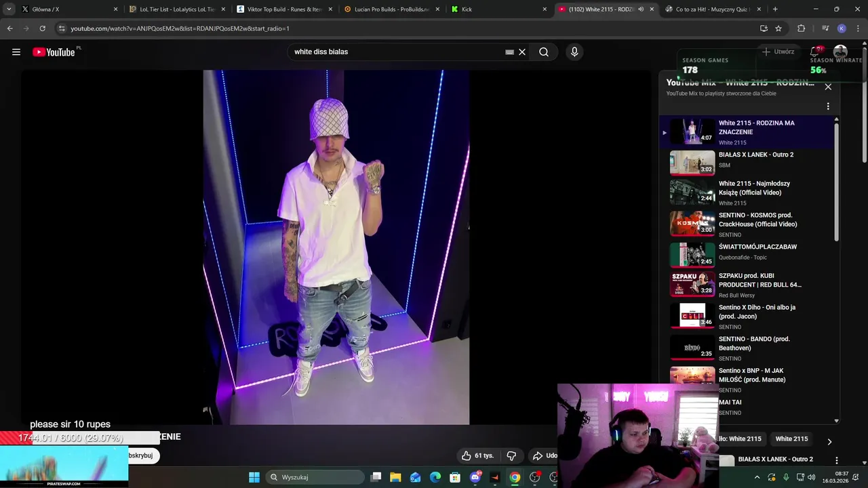Dislike the video with thumbs-down icon
868x488 pixels.
pos(511,455)
